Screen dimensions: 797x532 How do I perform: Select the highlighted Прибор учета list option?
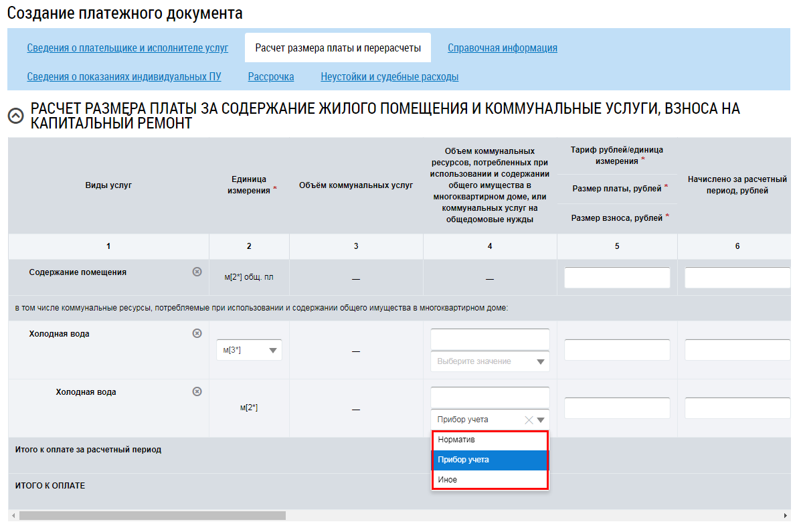coord(489,460)
